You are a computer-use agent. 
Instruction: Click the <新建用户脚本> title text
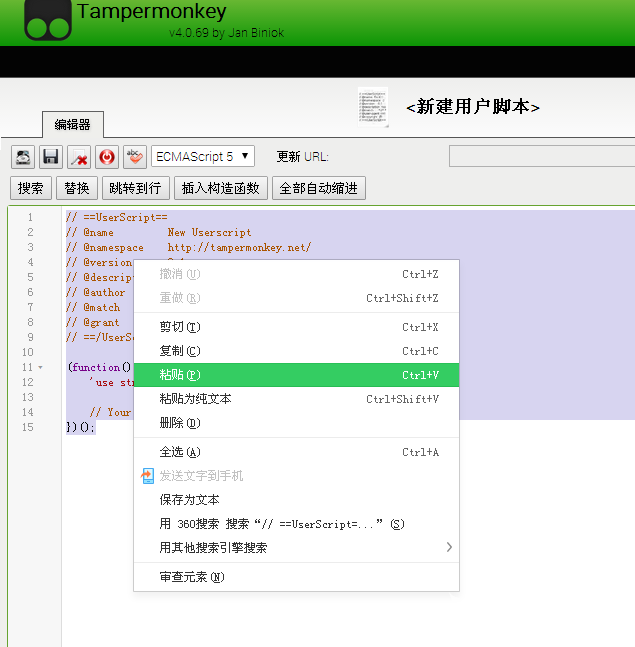pos(473,107)
